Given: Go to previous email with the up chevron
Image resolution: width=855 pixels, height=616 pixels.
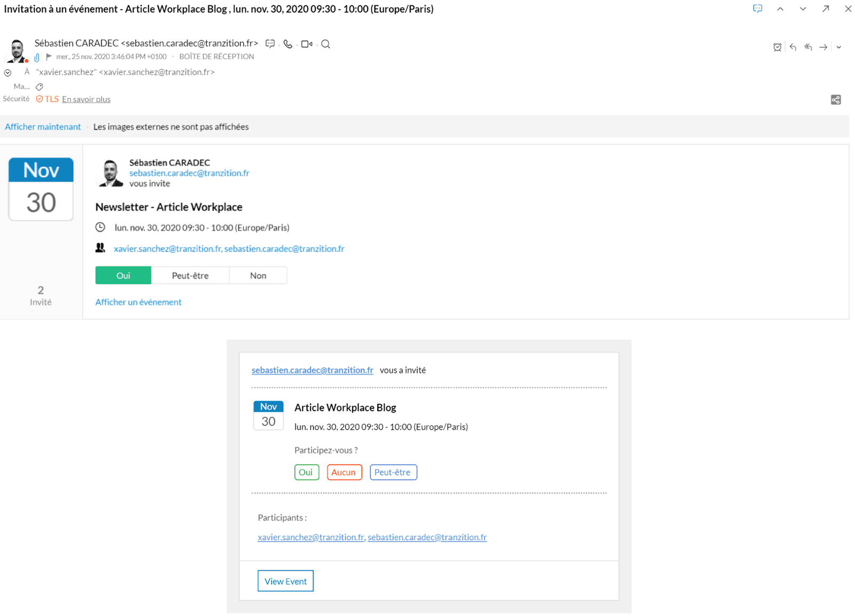Looking at the screenshot, I should [780, 9].
